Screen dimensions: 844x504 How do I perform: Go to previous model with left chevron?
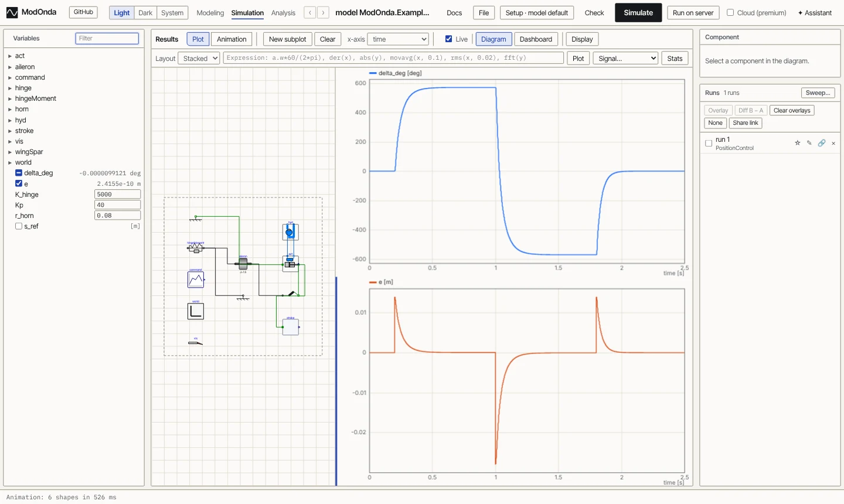[x=310, y=12]
